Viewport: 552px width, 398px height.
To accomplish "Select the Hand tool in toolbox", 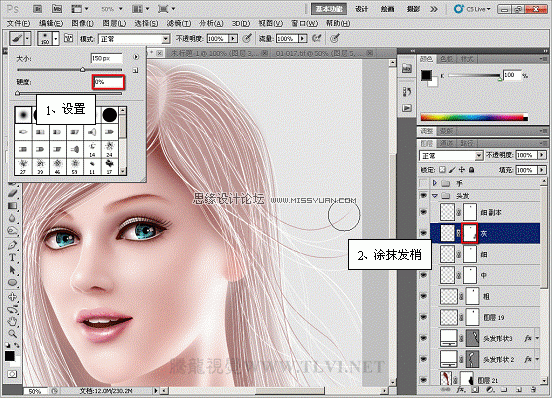I will pos(12,321).
